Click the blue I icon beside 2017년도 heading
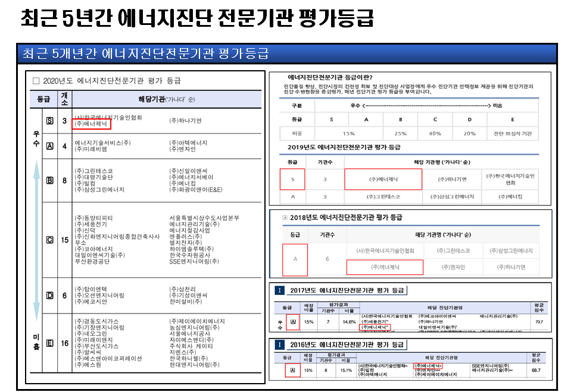Viewport: 574px width, 392px height. [279, 290]
